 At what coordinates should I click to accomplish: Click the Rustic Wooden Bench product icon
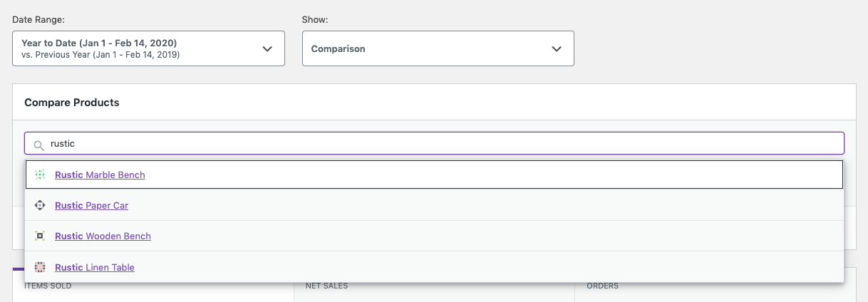point(40,236)
